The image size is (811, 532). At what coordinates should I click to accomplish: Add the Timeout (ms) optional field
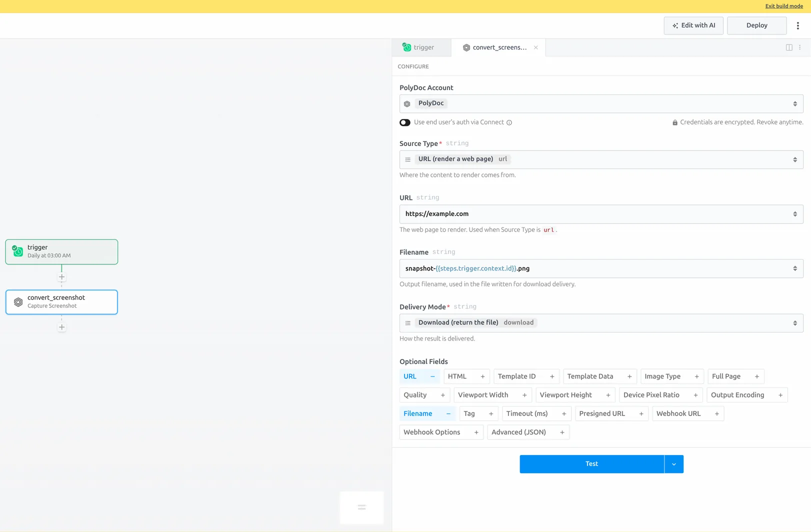coord(564,413)
